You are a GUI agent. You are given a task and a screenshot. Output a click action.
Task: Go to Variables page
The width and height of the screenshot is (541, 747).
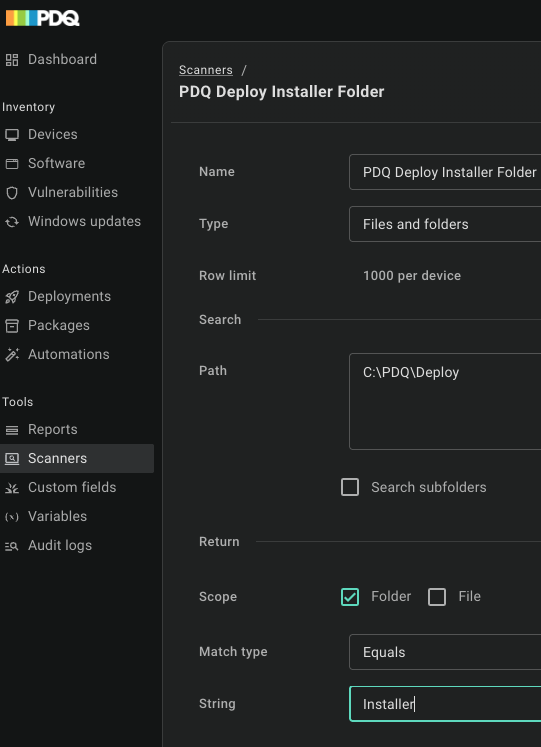tap(58, 516)
